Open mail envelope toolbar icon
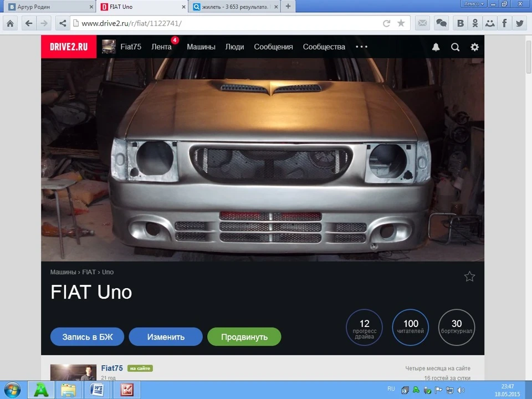Image resolution: width=532 pixels, height=399 pixels. (x=422, y=23)
